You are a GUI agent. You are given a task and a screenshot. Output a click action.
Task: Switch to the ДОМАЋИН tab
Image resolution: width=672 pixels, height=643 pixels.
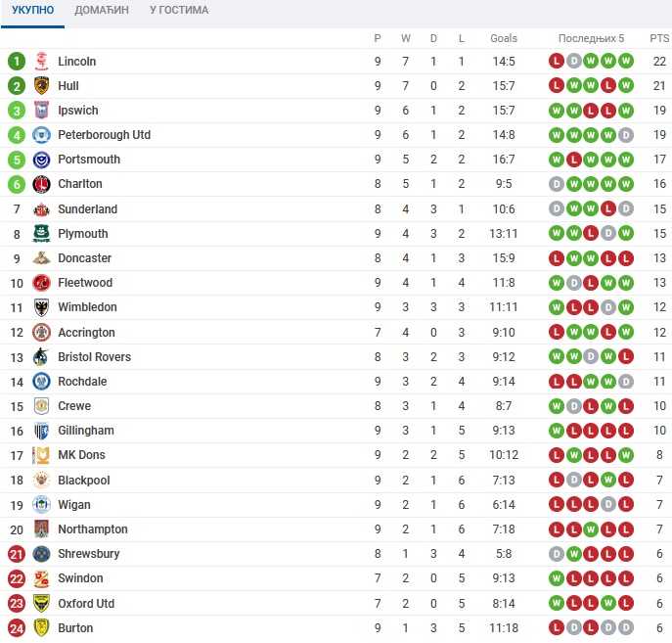pyautogui.click(x=102, y=10)
